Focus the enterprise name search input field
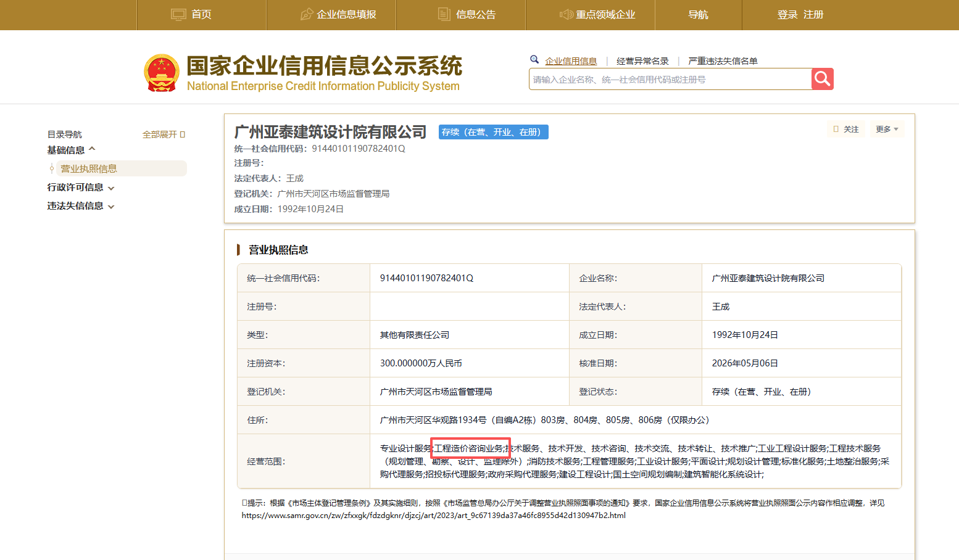The image size is (959, 560). [x=670, y=79]
